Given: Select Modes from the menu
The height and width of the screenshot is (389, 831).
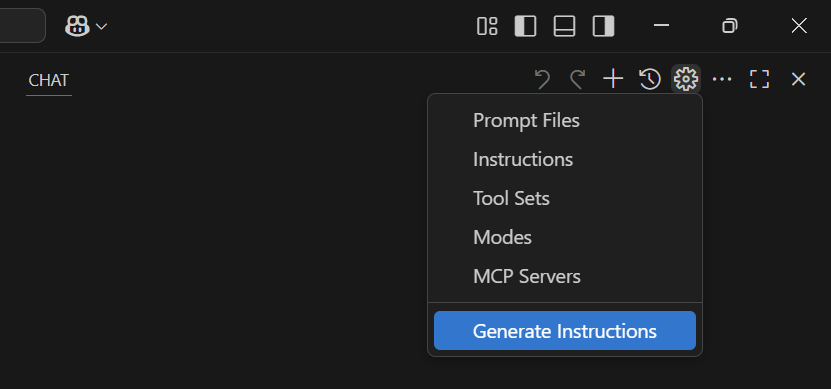Looking at the screenshot, I should click(565, 237).
